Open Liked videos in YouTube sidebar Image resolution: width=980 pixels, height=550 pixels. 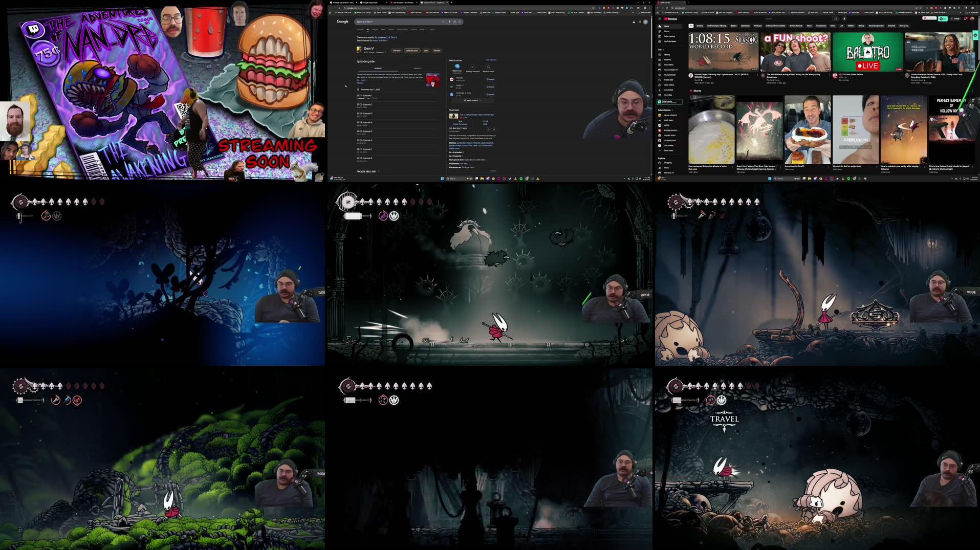tap(669, 85)
